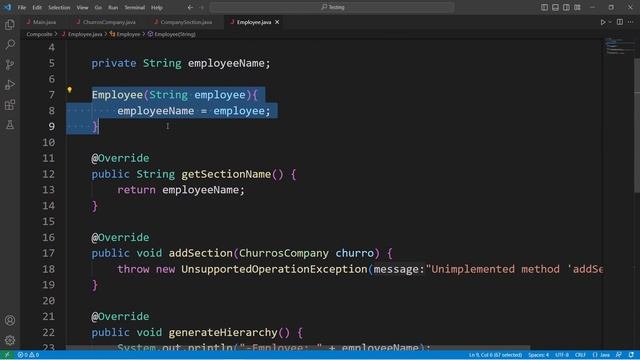The height and width of the screenshot is (360, 640).
Task: Open the Run and Debug view
Action: pyautogui.click(x=10, y=84)
